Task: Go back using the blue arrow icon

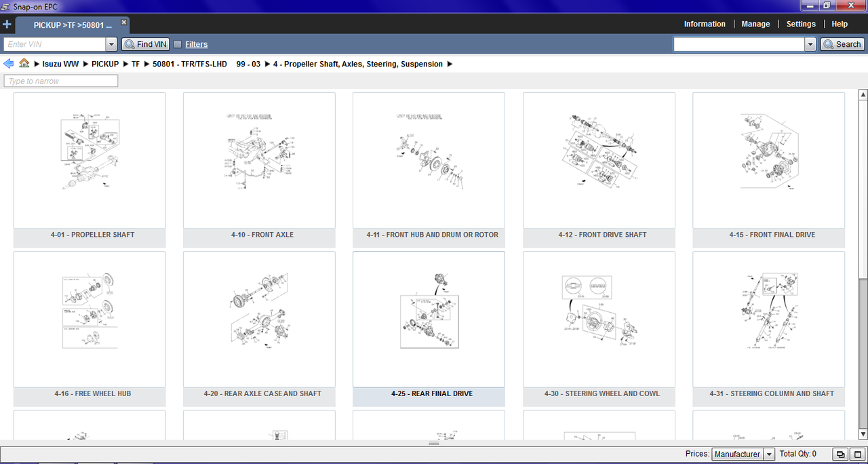Action: coord(8,64)
